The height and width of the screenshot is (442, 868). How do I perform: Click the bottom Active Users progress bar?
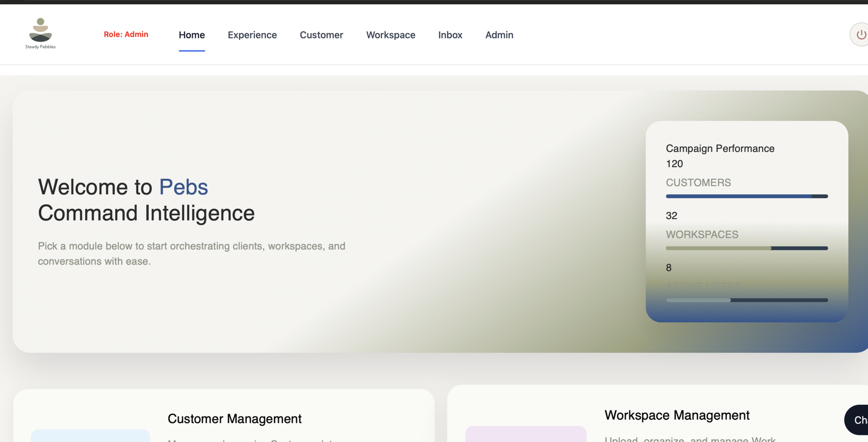[746, 300]
